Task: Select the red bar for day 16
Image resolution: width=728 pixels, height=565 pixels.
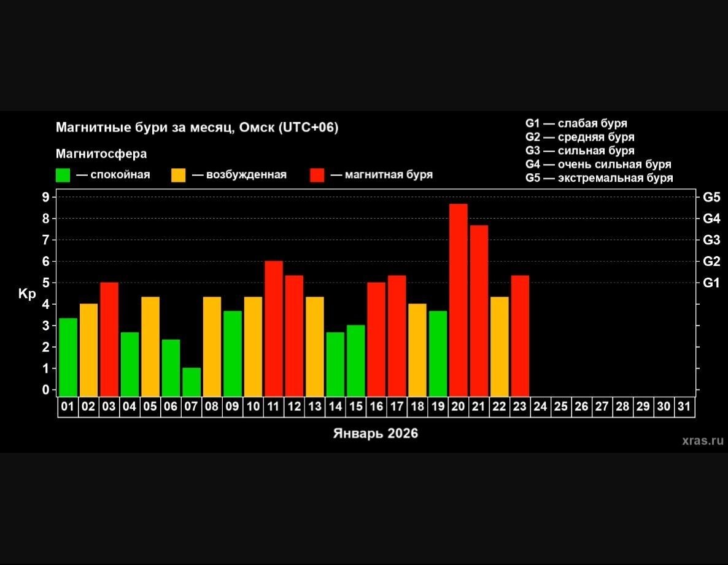Action: [376, 339]
